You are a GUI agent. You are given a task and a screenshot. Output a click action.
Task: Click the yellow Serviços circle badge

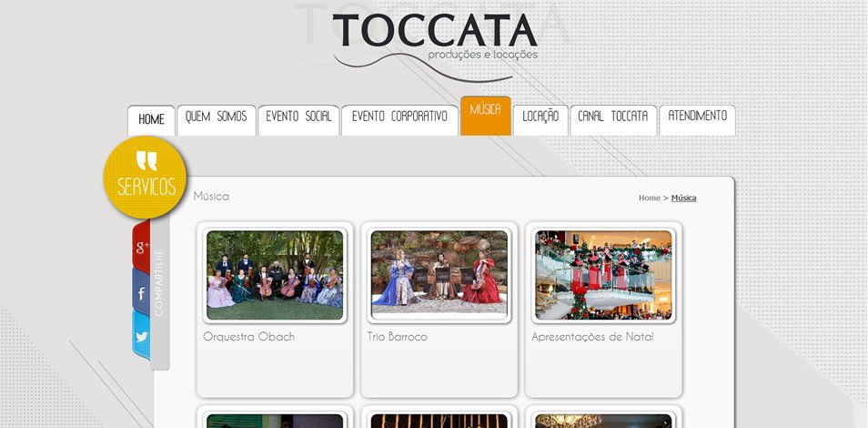[145, 178]
